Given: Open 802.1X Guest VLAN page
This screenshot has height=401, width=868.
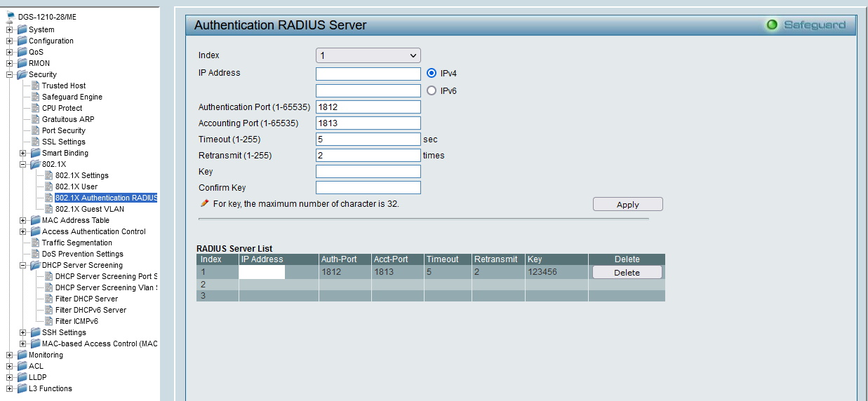Looking at the screenshot, I should click(x=89, y=209).
